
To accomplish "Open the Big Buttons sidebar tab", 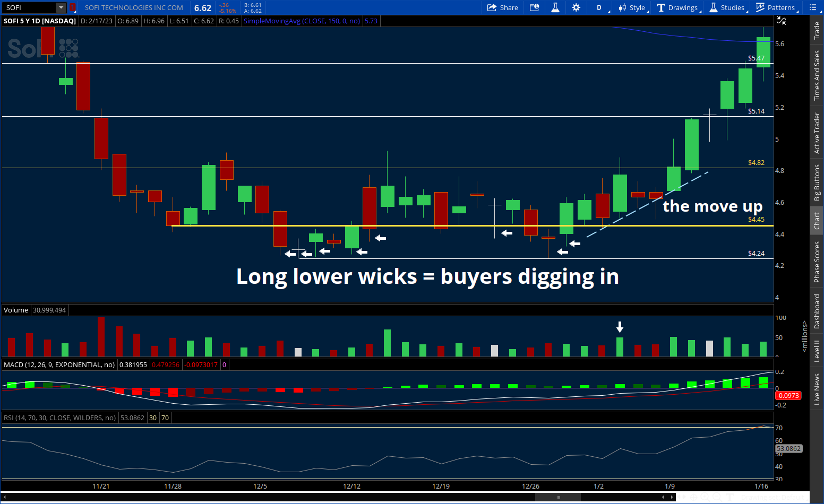I will (817, 183).
